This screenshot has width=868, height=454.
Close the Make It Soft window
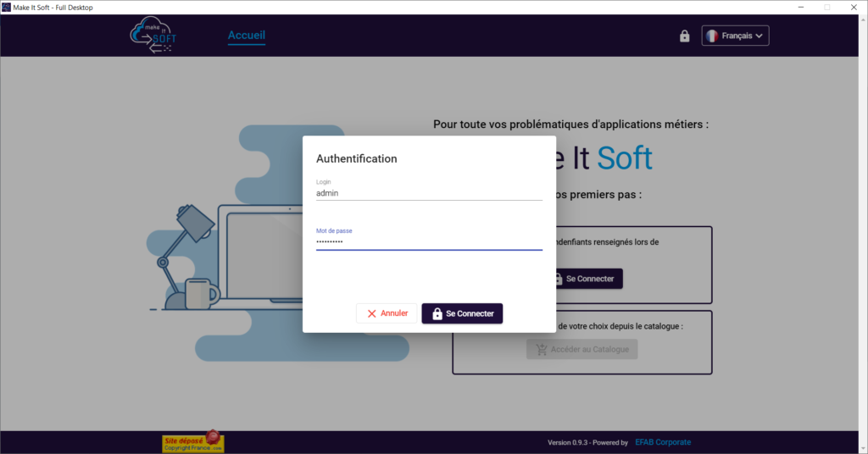(854, 7)
